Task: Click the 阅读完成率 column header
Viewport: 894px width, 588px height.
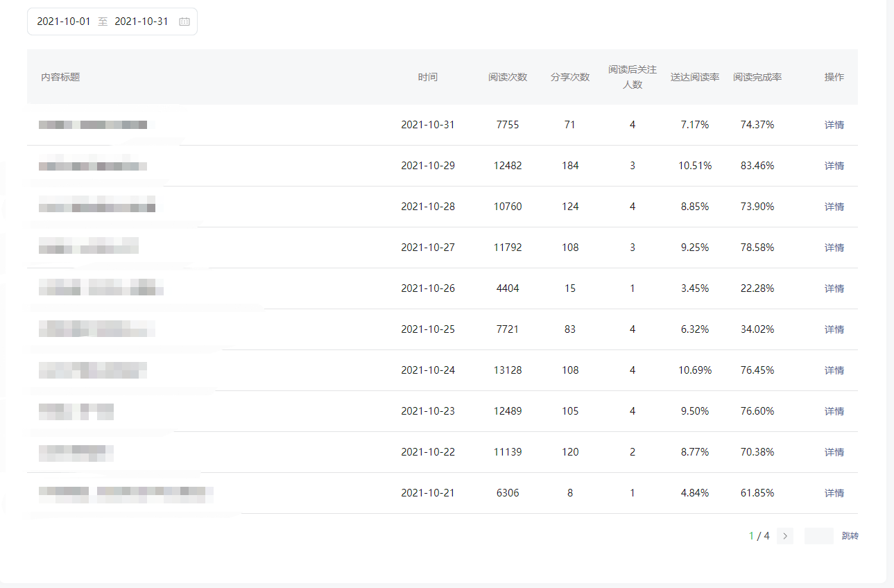Action: tap(757, 77)
